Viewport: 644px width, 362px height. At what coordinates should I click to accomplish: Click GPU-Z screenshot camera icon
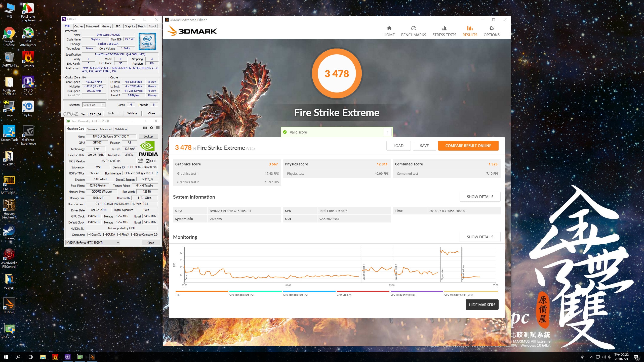pyautogui.click(x=145, y=128)
